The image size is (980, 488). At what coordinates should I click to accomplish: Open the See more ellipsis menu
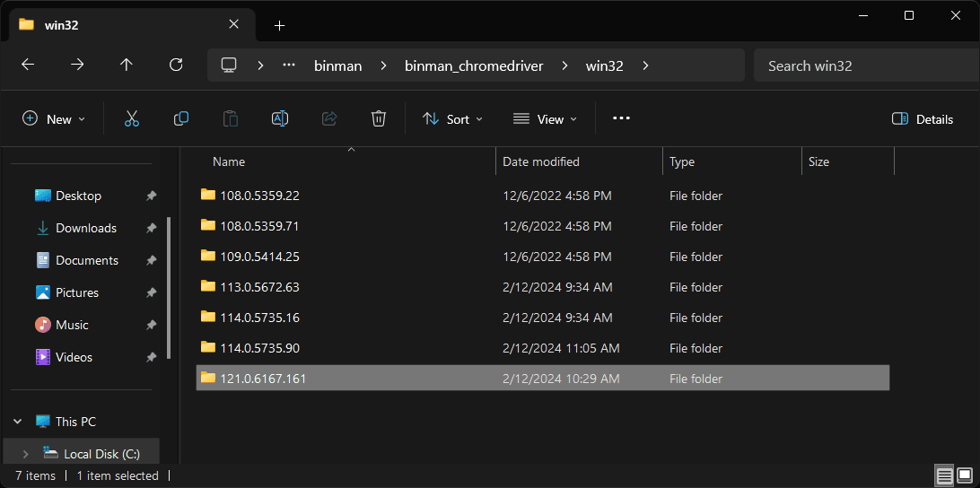[621, 118]
